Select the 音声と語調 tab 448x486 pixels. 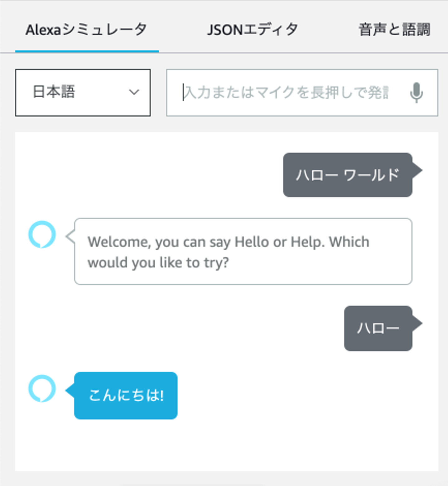pyautogui.click(x=394, y=30)
